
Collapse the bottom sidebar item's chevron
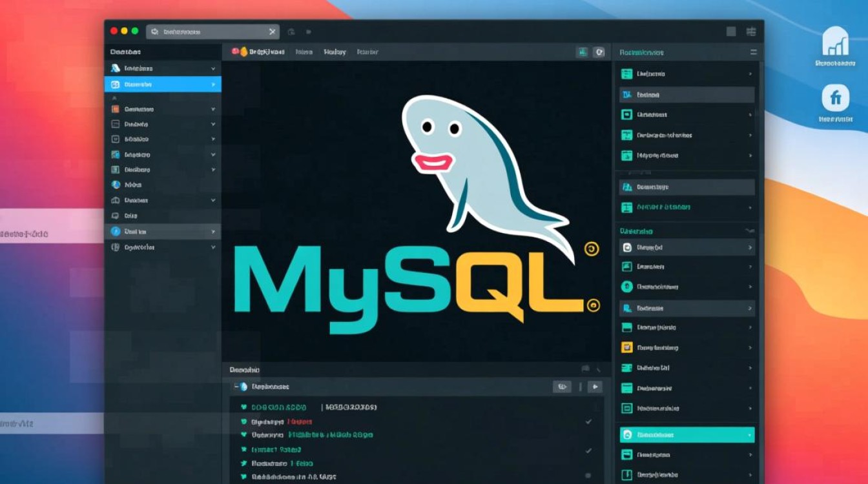pyautogui.click(x=213, y=247)
